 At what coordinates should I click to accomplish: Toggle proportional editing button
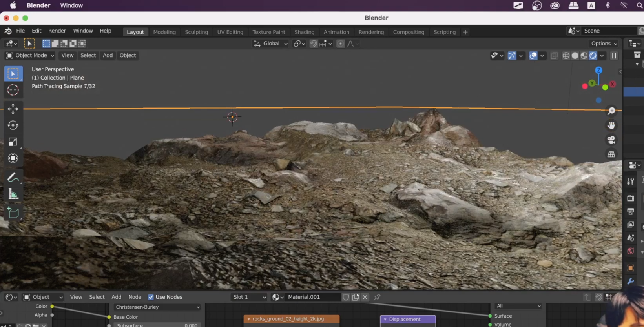coord(340,44)
